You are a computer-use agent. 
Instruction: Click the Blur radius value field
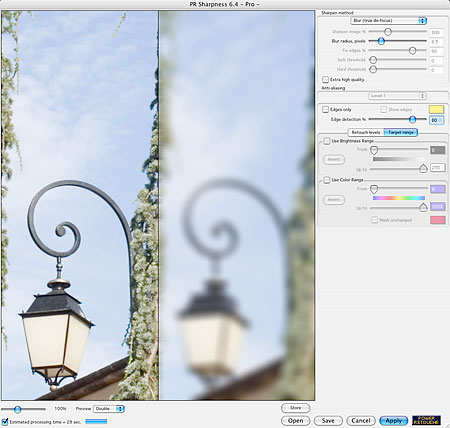pos(436,42)
